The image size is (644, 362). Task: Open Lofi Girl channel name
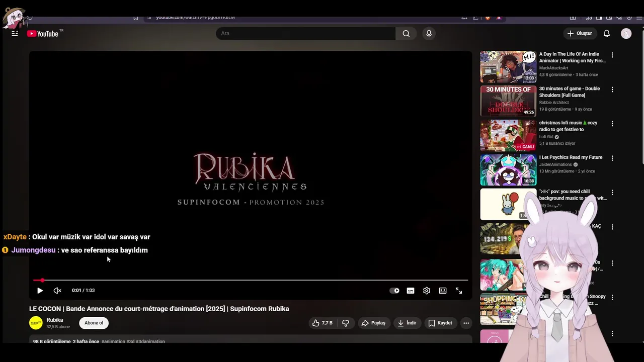click(546, 137)
